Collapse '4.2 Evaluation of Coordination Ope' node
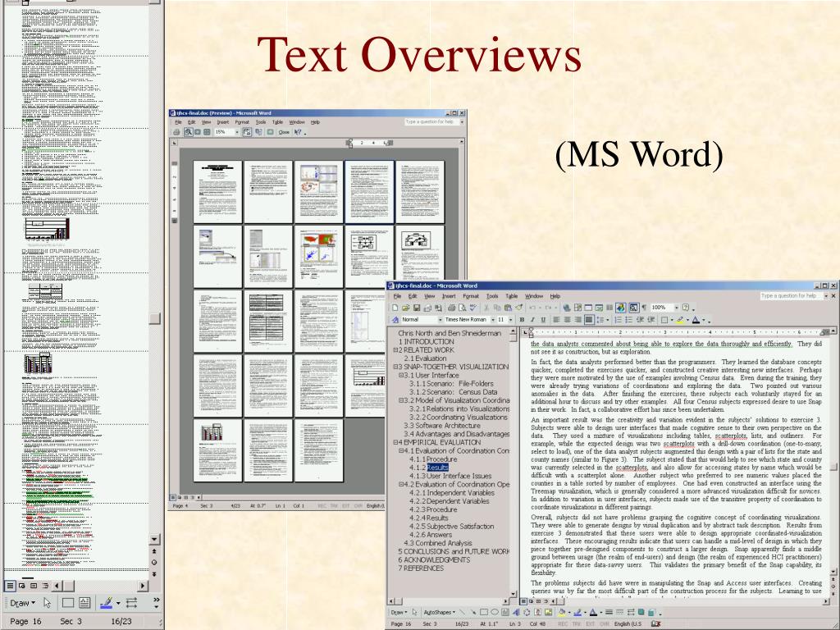Screen dimensions: 840x630 coord(401,484)
